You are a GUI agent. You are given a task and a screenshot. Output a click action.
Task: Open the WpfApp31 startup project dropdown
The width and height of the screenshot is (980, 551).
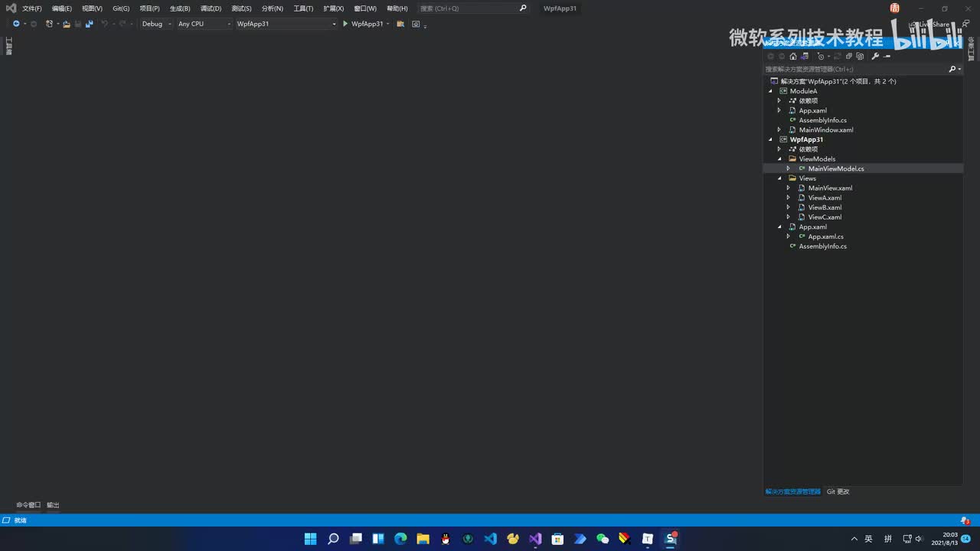[x=286, y=24]
